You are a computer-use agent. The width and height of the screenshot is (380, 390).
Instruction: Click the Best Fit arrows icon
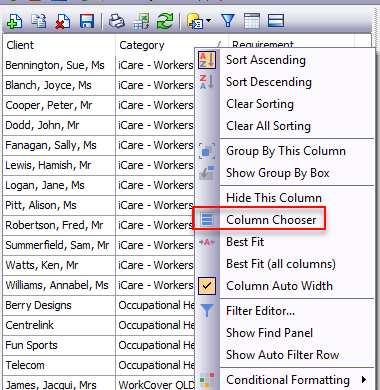(207, 242)
